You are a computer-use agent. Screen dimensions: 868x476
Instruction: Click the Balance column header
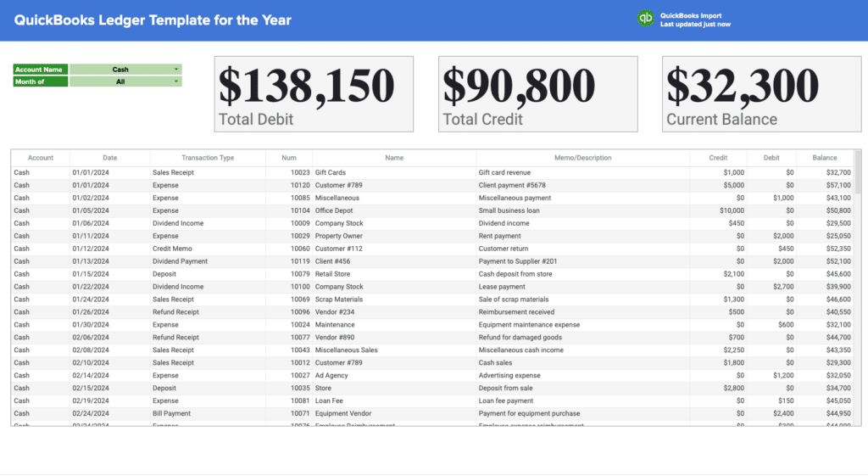825,158
